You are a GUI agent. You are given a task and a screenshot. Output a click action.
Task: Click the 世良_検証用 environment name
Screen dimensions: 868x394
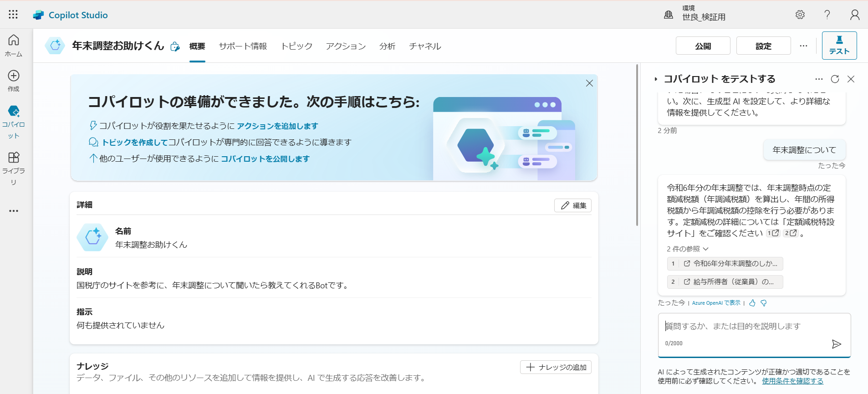click(x=704, y=17)
